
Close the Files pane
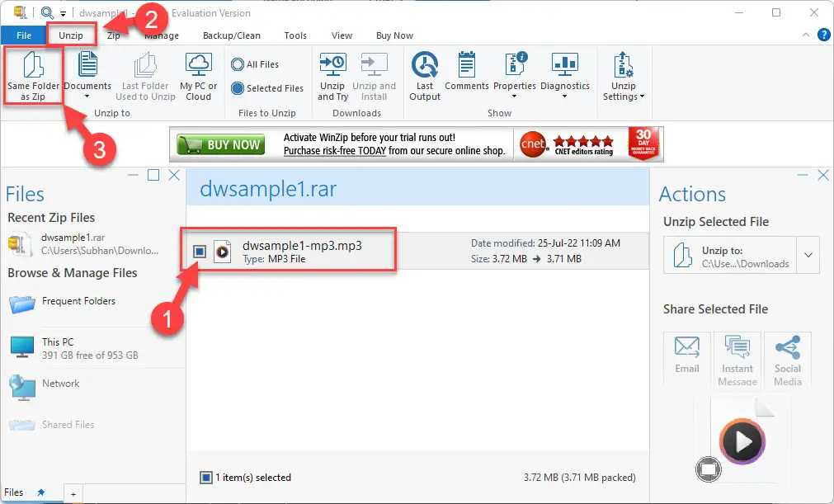coord(174,176)
